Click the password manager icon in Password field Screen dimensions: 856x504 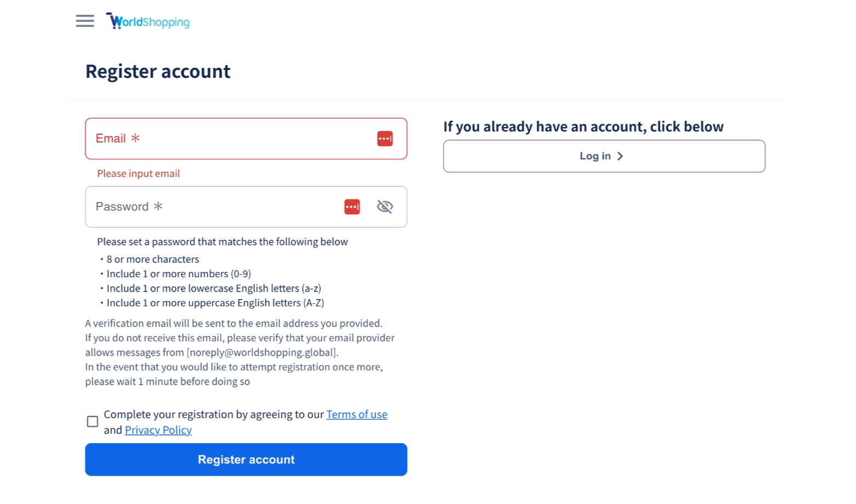[x=352, y=207]
